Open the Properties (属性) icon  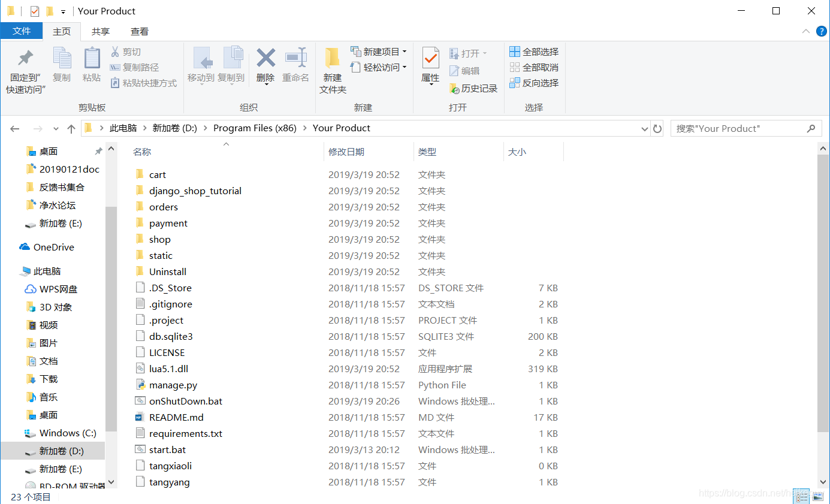[x=430, y=58]
